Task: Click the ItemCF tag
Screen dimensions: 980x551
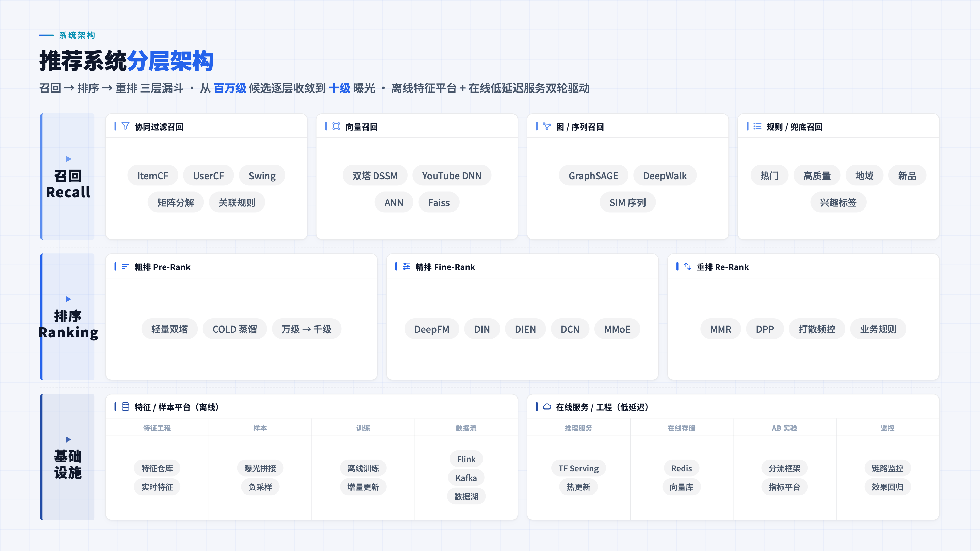Action: [153, 176]
